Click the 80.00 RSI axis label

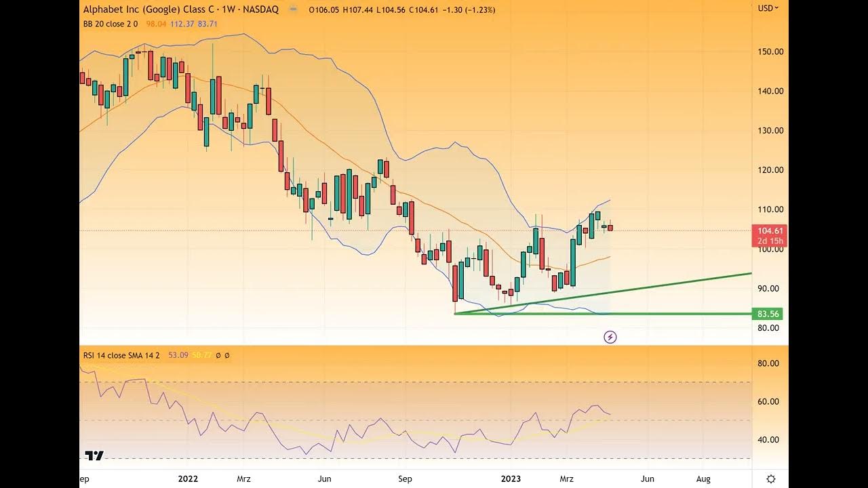769,363
